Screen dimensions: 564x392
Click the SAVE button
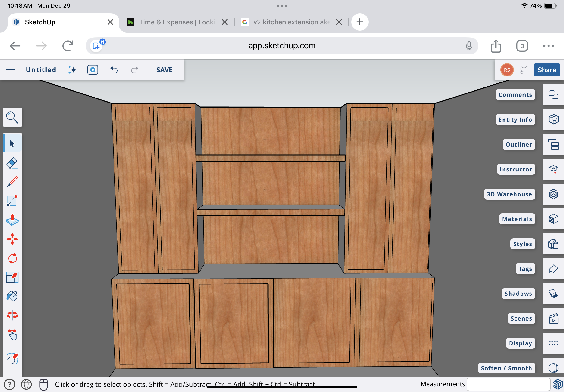click(164, 70)
